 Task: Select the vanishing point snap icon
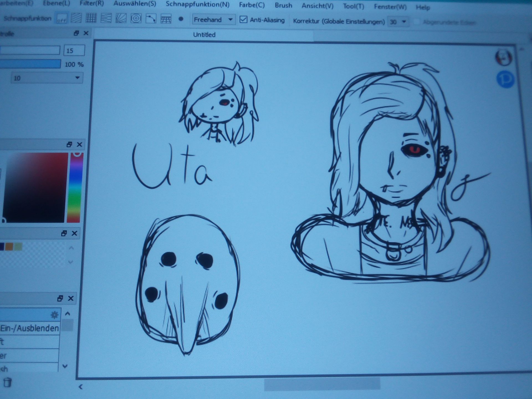coord(106,19)
